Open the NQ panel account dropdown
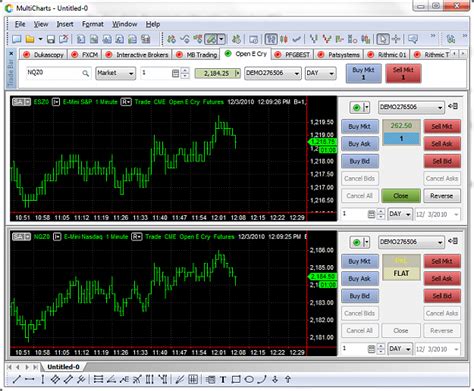Viewport: 474px width, 391px height. (x=411, y=242)
